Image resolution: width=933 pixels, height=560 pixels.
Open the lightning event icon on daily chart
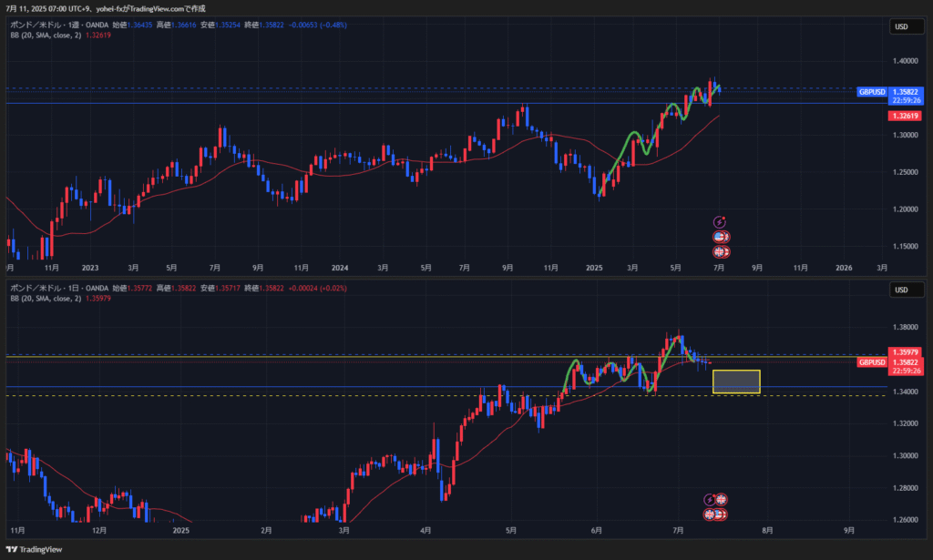709,499
